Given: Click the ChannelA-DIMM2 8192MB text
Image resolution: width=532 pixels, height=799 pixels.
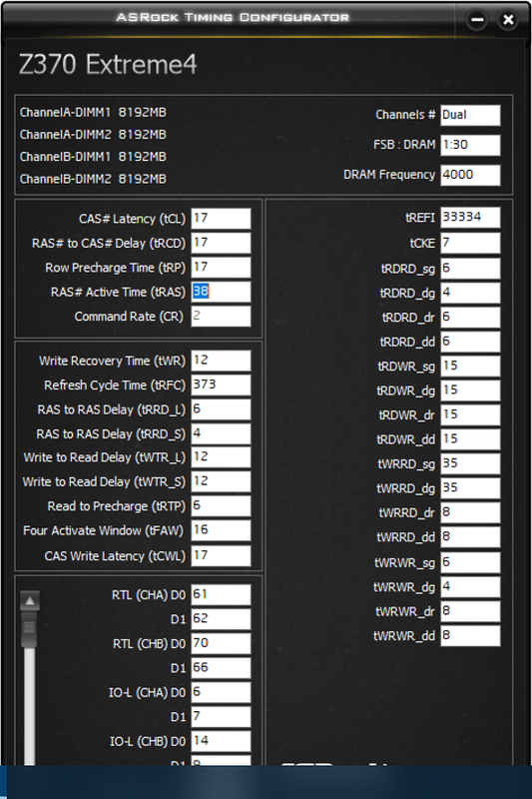Looking at the screenshot, I should click(93, 135).
